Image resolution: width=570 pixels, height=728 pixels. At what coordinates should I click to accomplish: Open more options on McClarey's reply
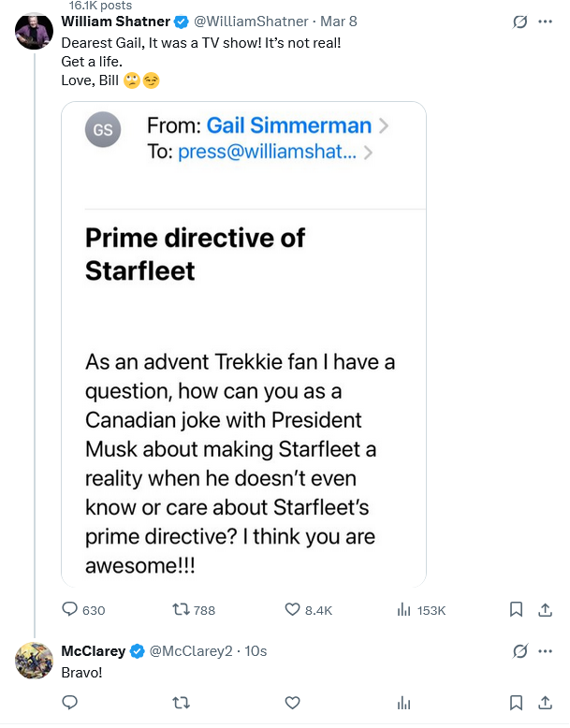coord(546,651)
